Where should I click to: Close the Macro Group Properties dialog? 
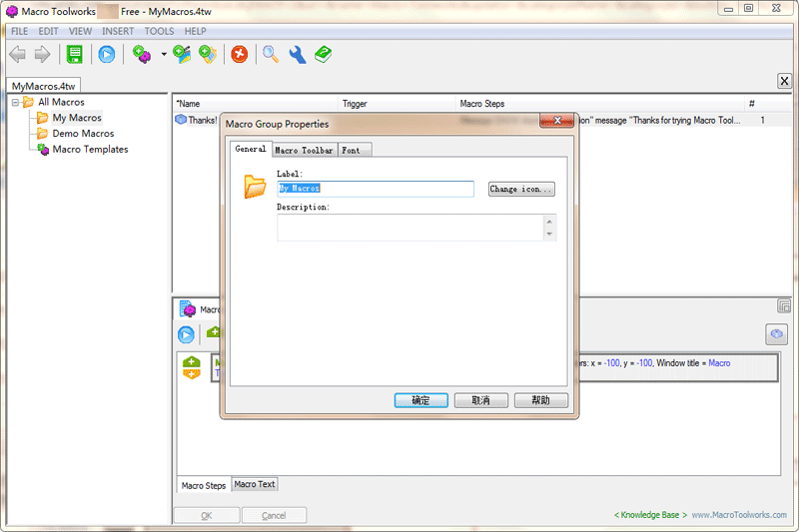coord(557,121)
